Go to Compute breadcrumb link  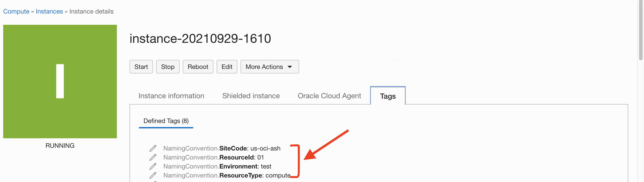tap(16, 11)
